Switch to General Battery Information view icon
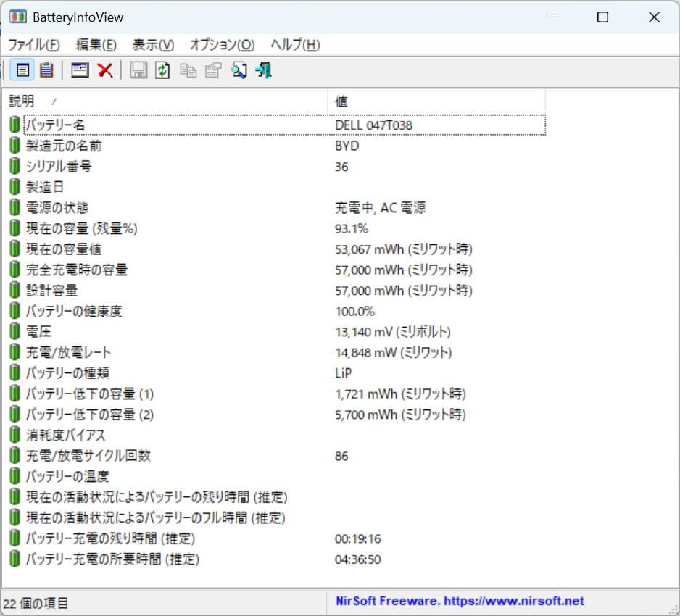Image resolution: width=680 pixels, height=616 pixels. coord(23,70)
